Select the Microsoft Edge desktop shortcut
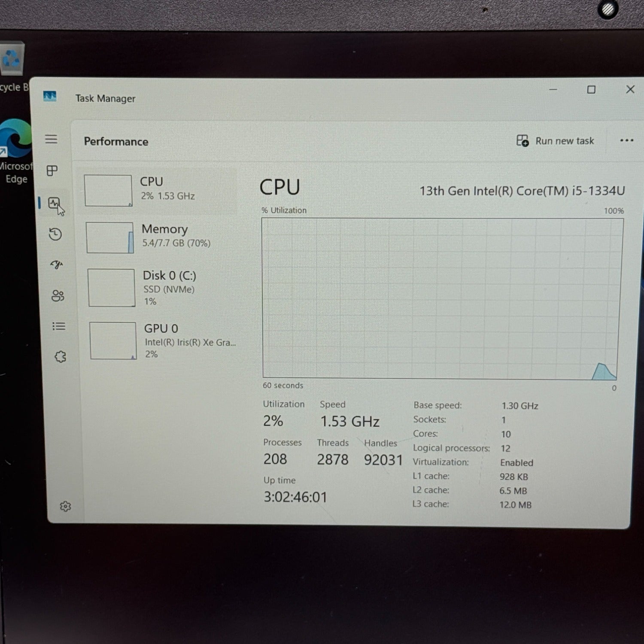The image size is (644, 644). [x=15, y=151]
